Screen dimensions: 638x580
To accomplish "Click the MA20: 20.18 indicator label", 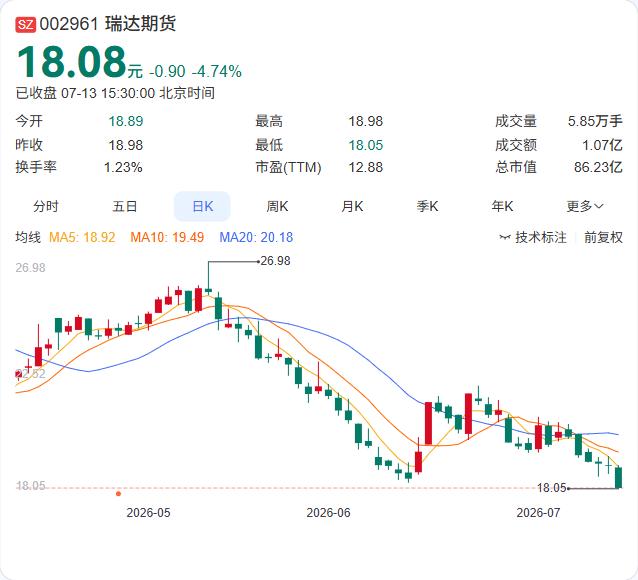I will pos(256,237).
